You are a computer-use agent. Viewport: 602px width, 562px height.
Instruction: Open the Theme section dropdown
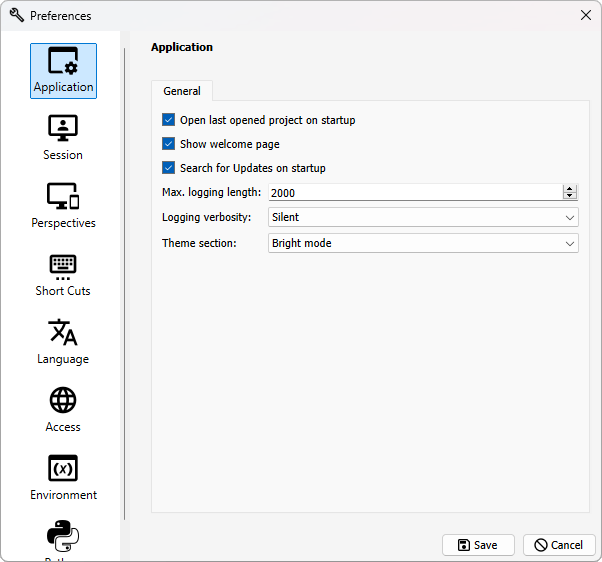[x=423, y=243]
